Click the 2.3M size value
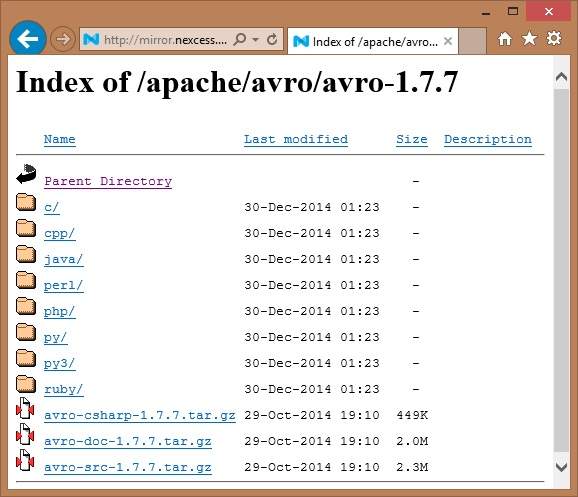Screen dimensions: 578x497 412,467
